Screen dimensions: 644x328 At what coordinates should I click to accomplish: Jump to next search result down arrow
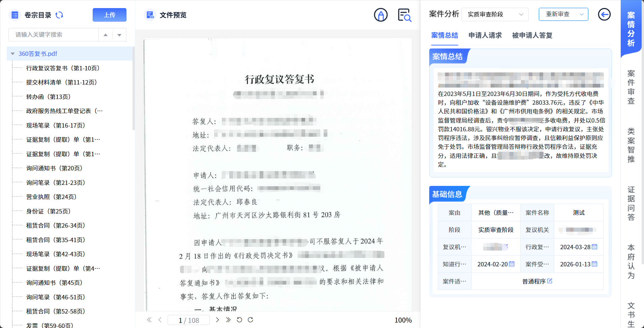click(x=119, y=35)
